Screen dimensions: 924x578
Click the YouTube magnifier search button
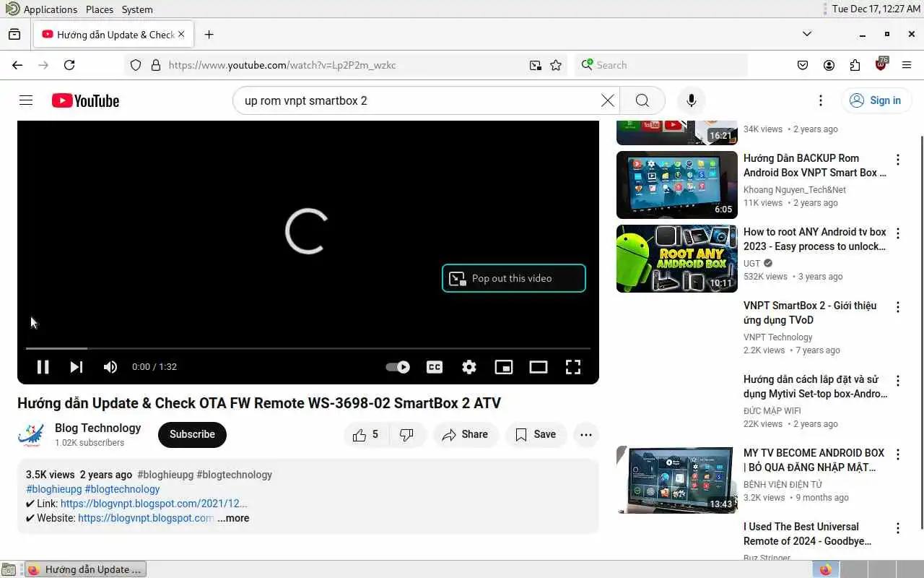click(x=642, y=100)
